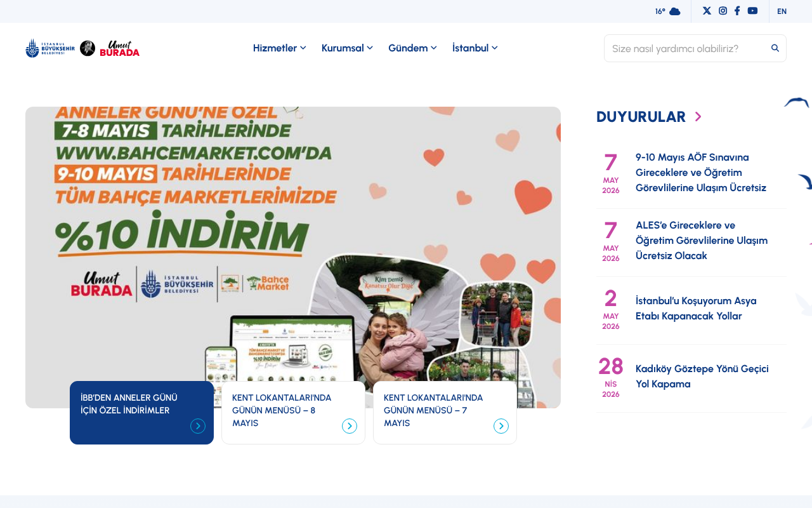Expand the İstanbul menu

tap(475, 48)
